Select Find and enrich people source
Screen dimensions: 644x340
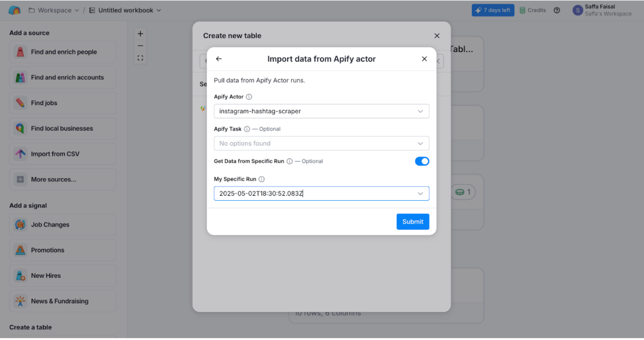point(63,52)
